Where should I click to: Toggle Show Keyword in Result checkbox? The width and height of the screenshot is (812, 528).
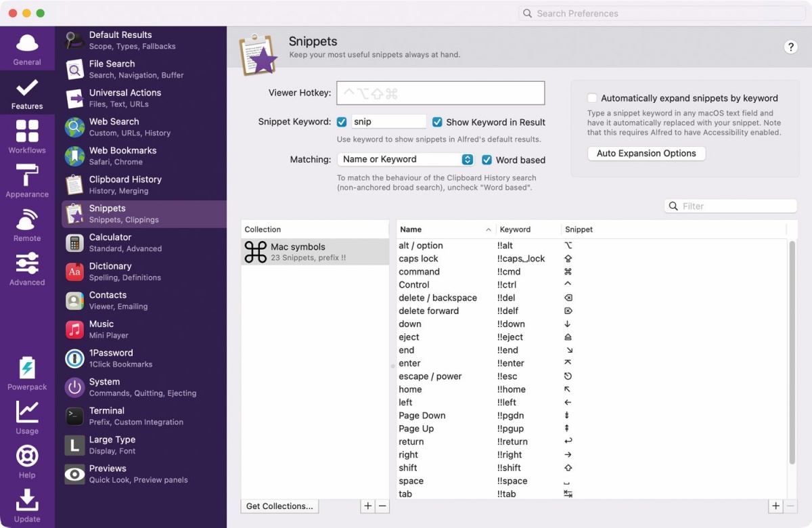pos(437,122)
